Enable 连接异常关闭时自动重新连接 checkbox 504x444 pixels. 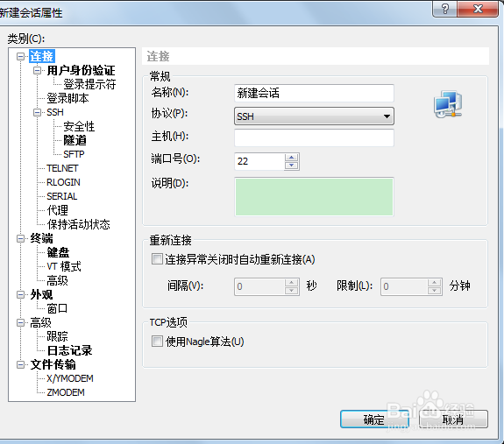(x=157, y=259)
